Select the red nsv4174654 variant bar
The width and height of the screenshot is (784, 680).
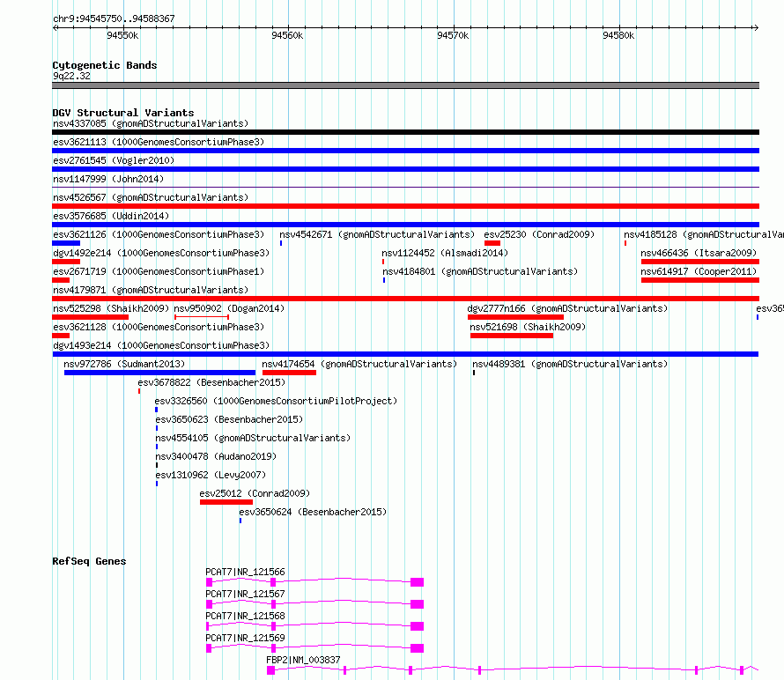289,373
